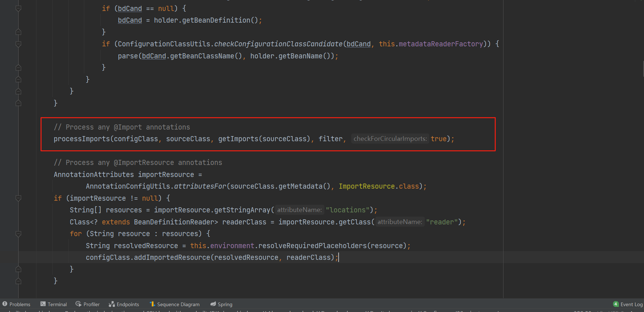Open the Spring tool window
This screenshot has height=312, width=644.
(x=221, y=304)
